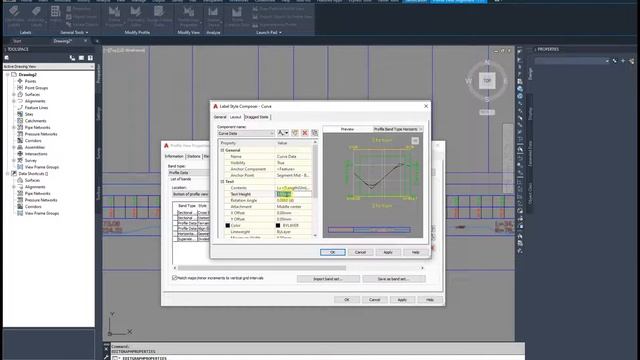Click the Pipe Networks icon under Data Shortcuts
Viewport: 640px width, 360px height.
click(20, 193)
